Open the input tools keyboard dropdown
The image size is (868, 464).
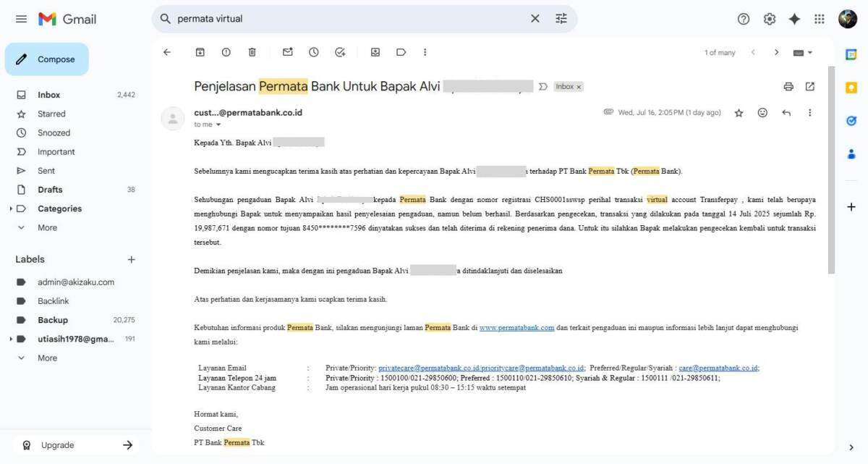pos(803,52)
